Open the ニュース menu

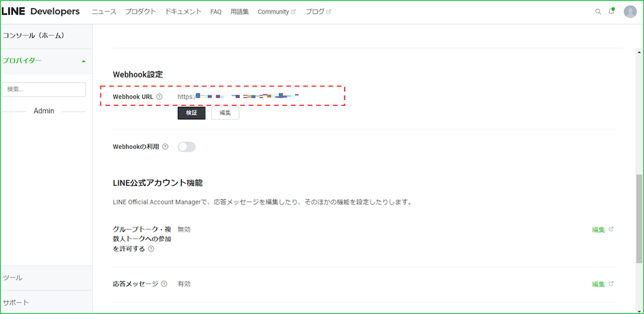(x=104, y=12)
